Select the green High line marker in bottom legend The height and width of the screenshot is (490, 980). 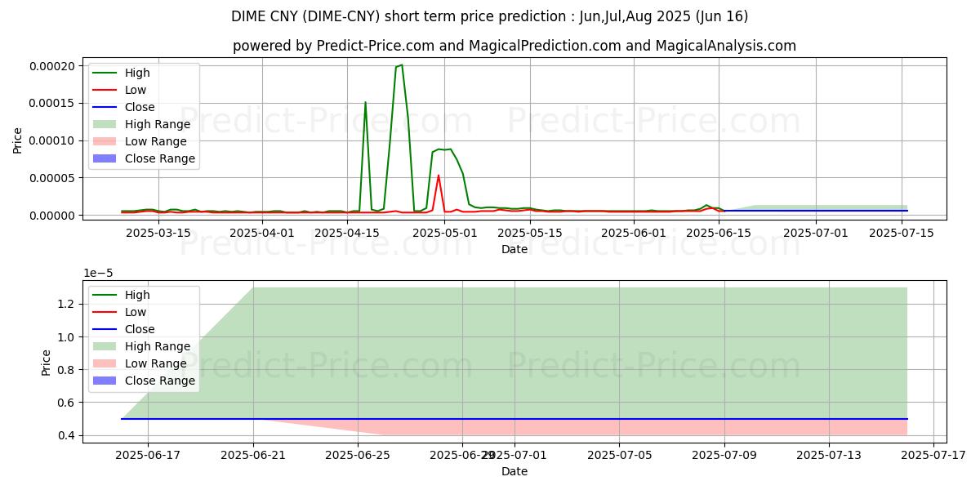click(107, 295)
